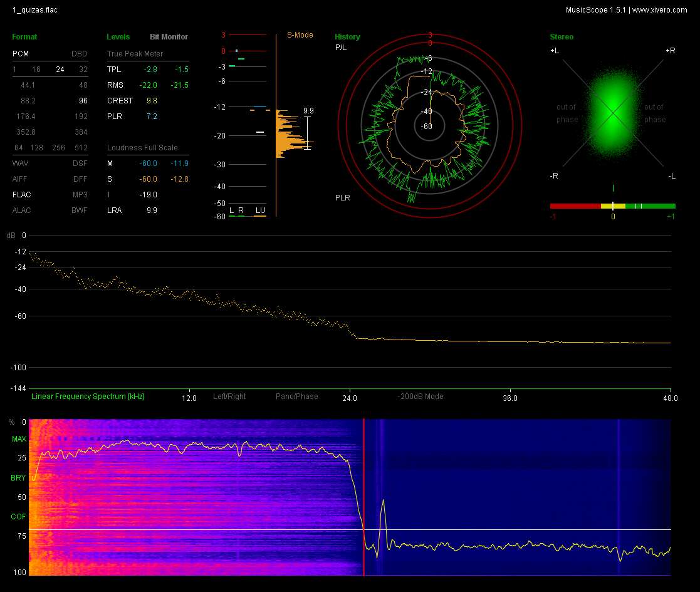Click the BRY spectrogram label
The image size is (700, 592).
pos(18,478)
